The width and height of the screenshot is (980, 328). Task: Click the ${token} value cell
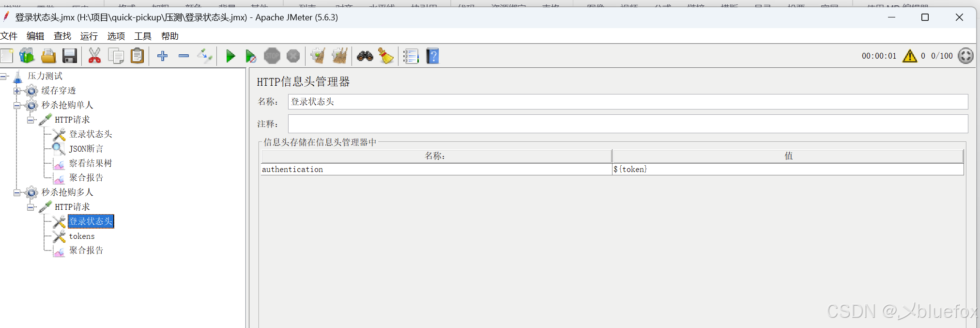point(788,170)
